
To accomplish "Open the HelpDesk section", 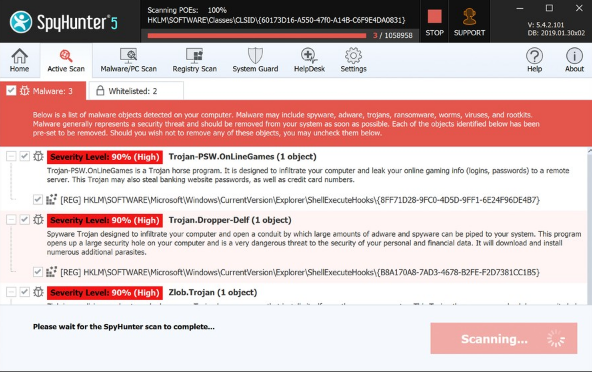I will click(309, 60).
